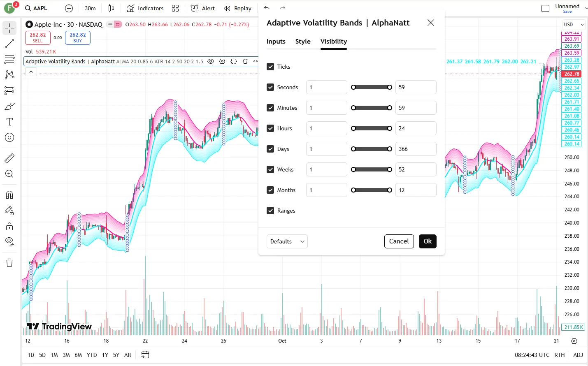
Task: Switch to the Inputs tab
Action: 276,42
